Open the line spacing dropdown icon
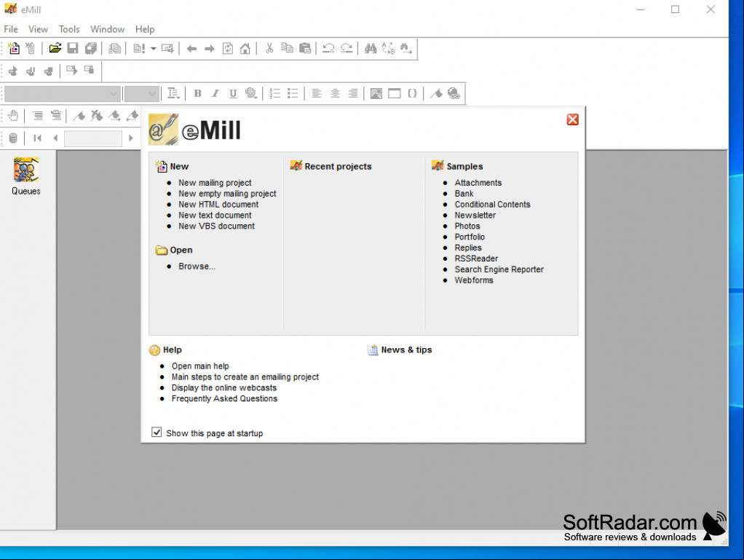The image size is (744, 560). [174, 93]
